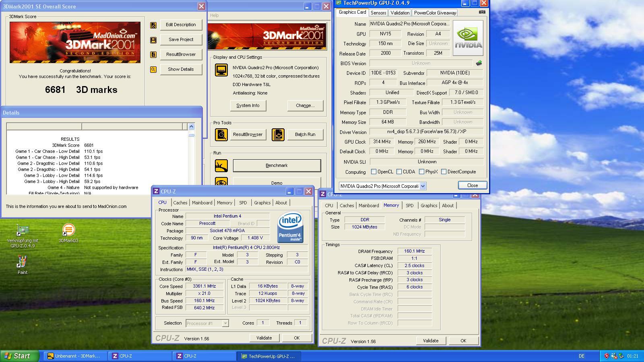Click the Intel Pentium 4 logo in CPU-Z
Screen dimensions: 644x362
click(290, 228)
